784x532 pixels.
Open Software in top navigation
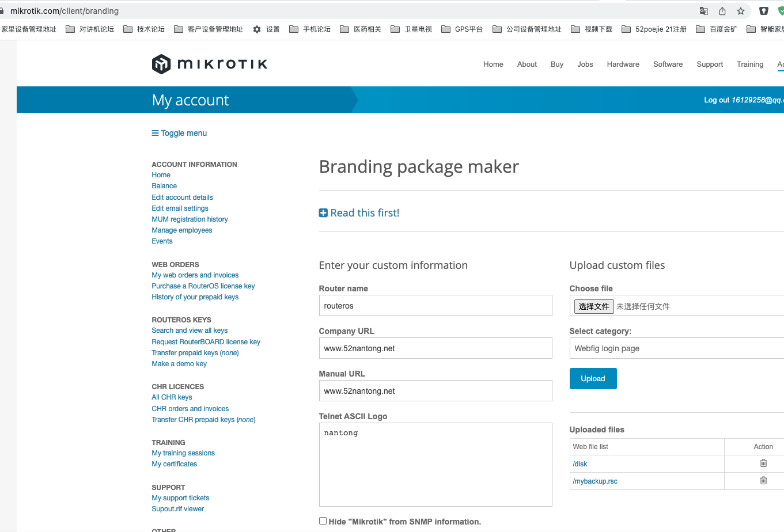[x=668, y=64]
